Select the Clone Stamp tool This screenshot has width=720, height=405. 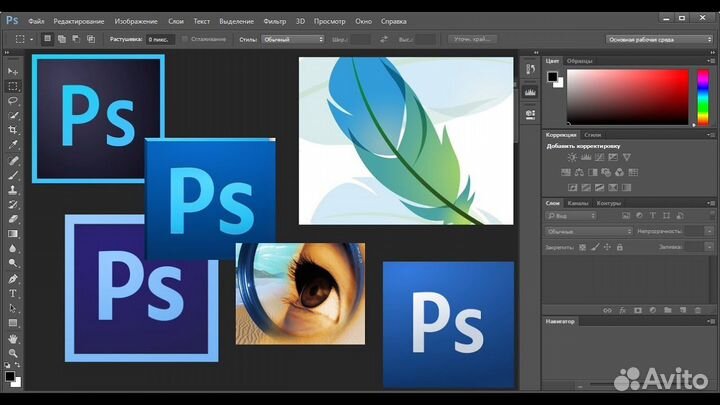point(13,190)
